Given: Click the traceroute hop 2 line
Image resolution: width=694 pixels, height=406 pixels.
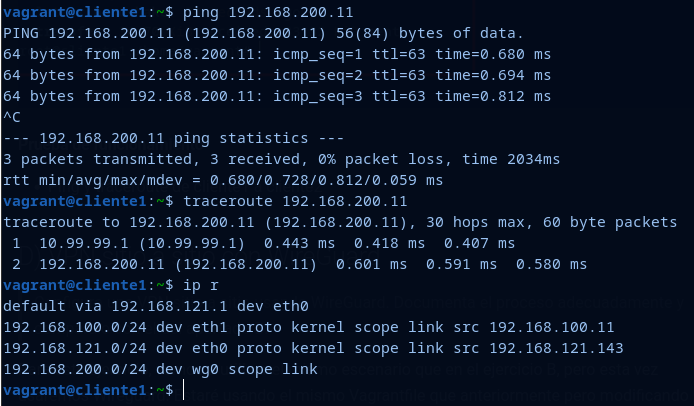Looking at the screenshot, I should pos(300,264).
